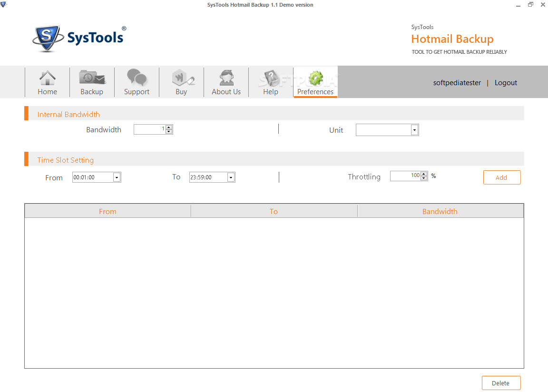Decrease Throttling percentage with down arrow
This screenshot has width=548, height=392.
[423, 178]
